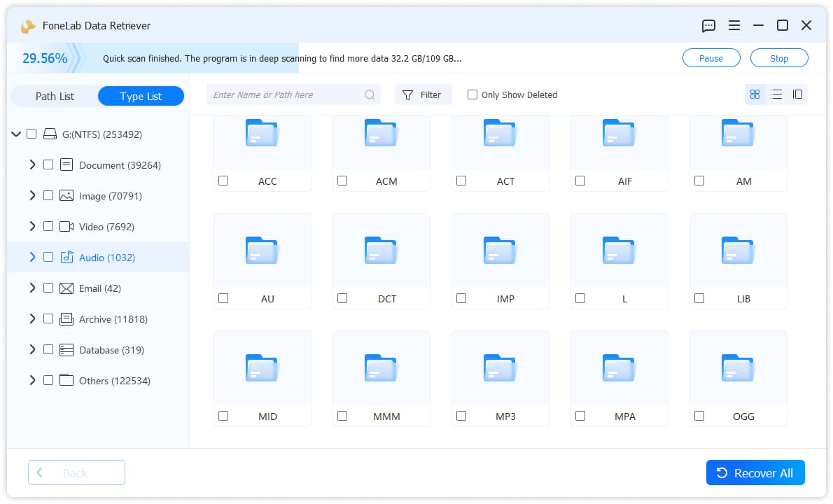Screen dimensions: 833x504
Task: Click the Email envelope icon
Action: click(x=66, y=288)
